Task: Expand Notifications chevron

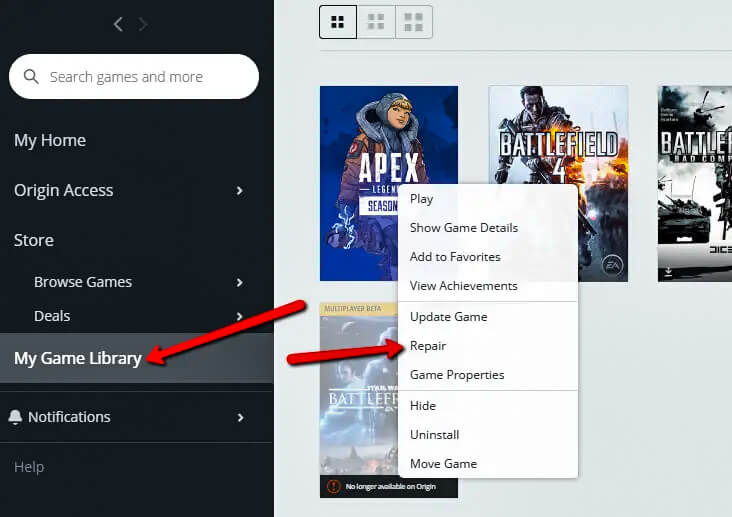Action: [240, 418]
